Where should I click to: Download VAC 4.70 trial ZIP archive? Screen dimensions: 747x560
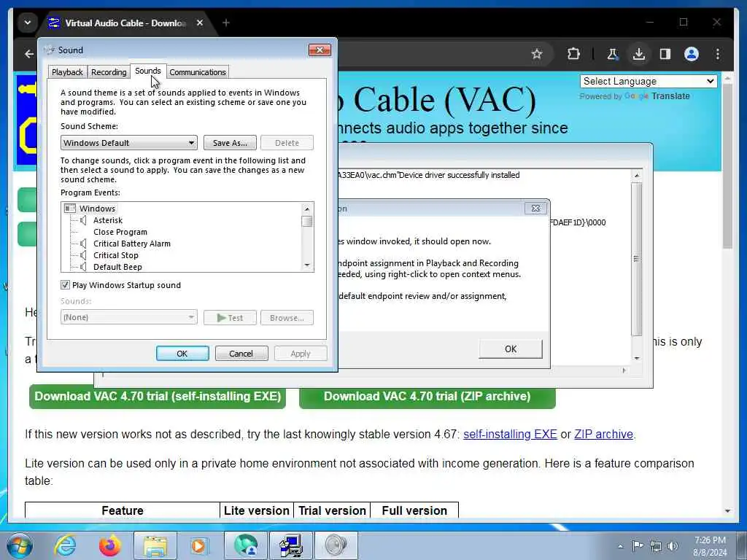click(427, 396)
